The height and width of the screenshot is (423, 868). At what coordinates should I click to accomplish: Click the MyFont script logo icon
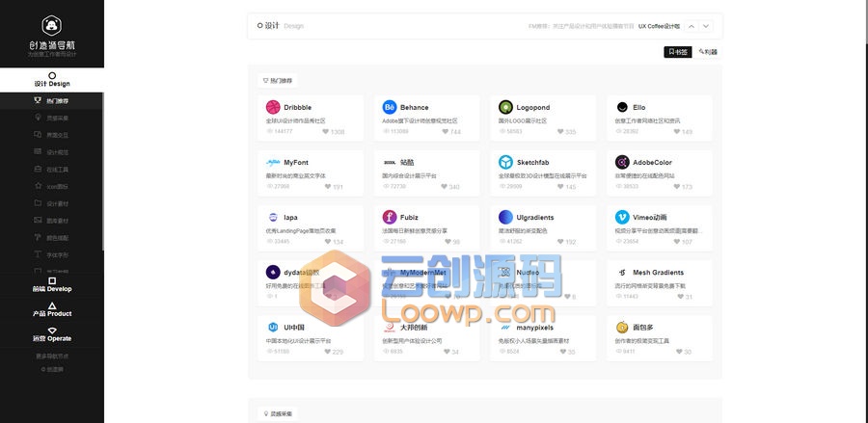tap(273, 163)
